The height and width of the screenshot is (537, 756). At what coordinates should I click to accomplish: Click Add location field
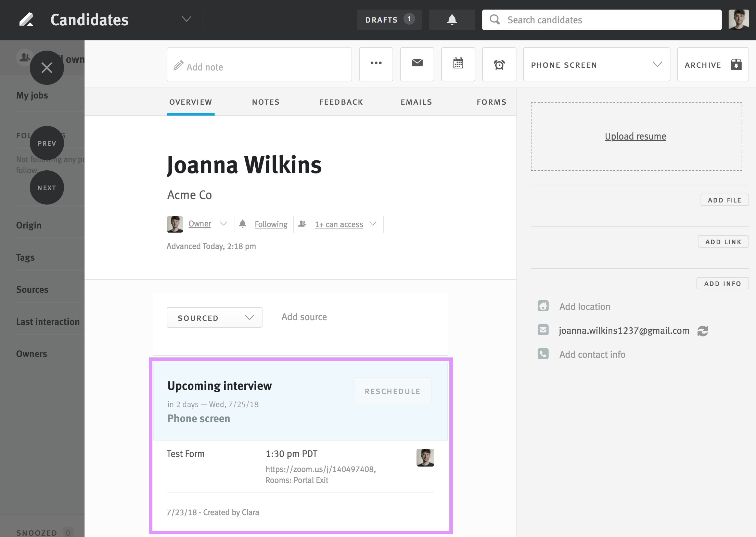coord(585,306)
